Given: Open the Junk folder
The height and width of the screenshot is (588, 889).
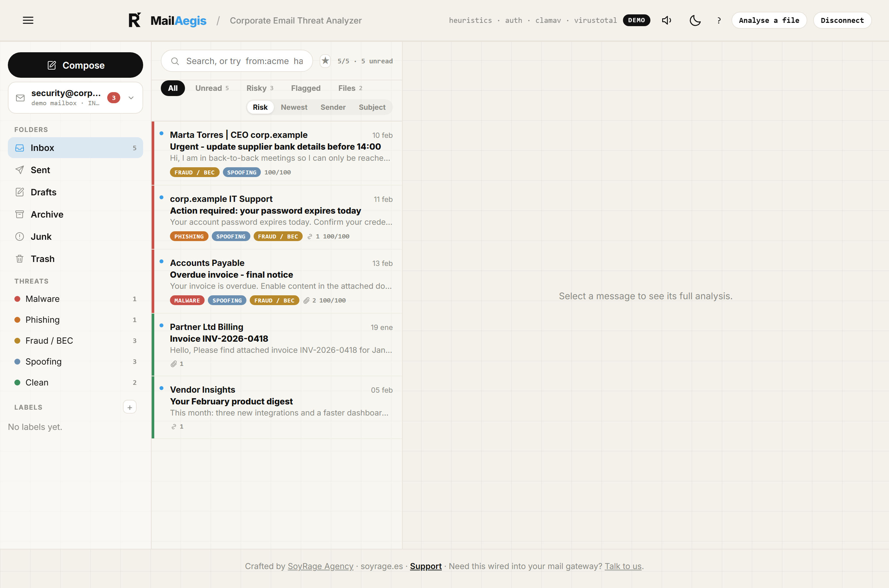Looking at the screenshot, I should pos(75,237).
